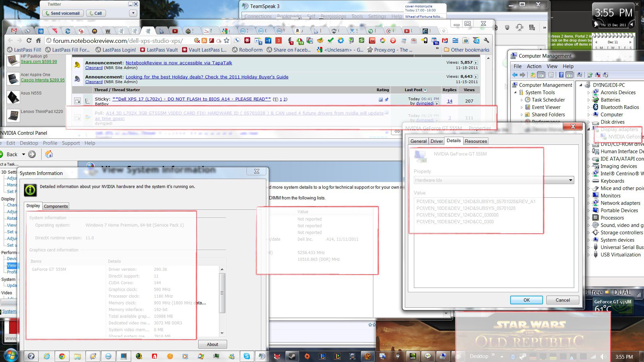This screenshot has width=644, height=362.
Task: Open the File menu in Computer Management
Action: click(518, 66)
